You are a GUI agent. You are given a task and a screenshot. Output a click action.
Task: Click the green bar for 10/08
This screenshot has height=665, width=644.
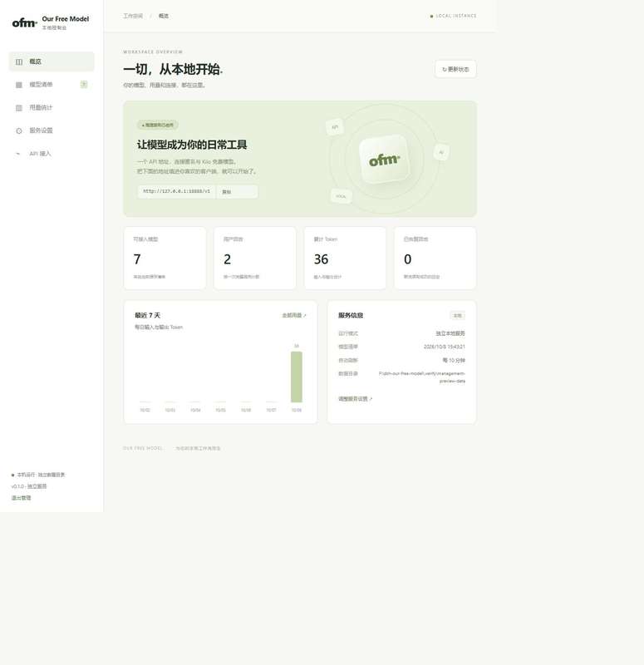(297, 377)
